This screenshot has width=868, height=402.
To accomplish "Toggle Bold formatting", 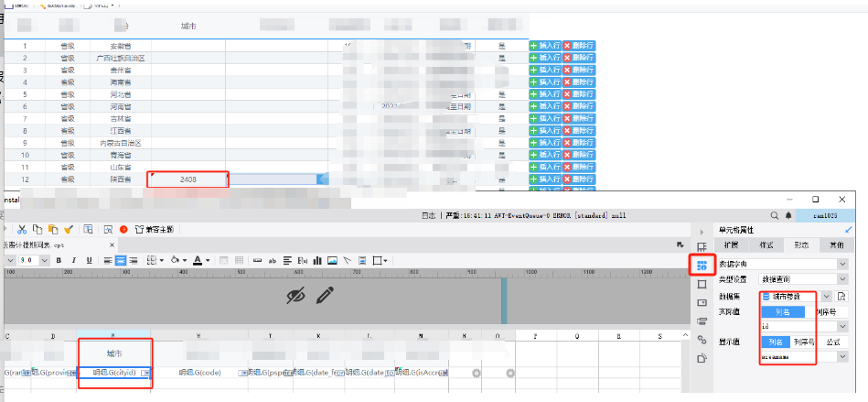I will pyautogui.click(x=59, y=260).
